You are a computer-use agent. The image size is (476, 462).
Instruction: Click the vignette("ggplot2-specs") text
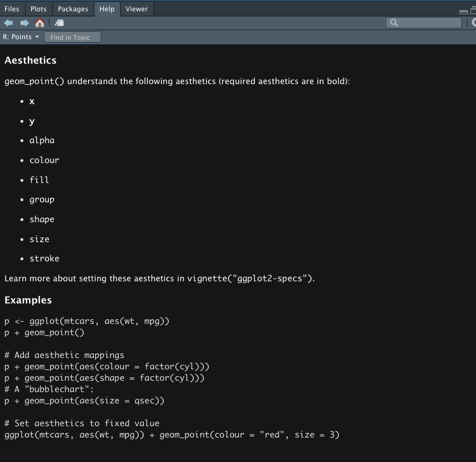click(x=250, y=278)
